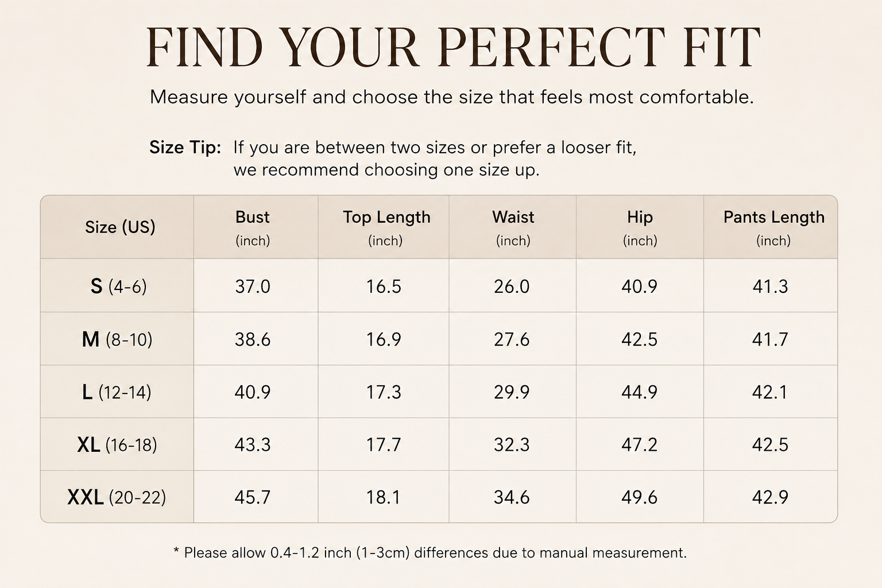
Task: Select the 41.3 pants length for size S
Action: (x=770, y=286)
